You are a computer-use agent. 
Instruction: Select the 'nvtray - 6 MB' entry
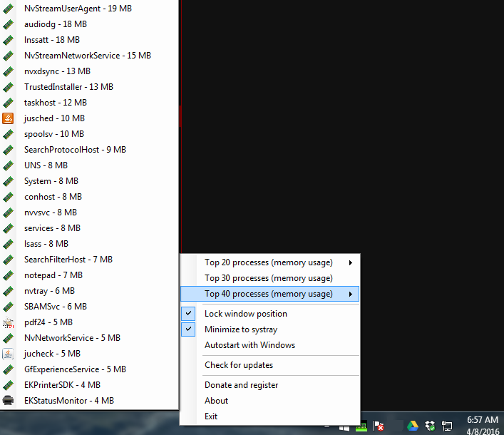[89, 291]
